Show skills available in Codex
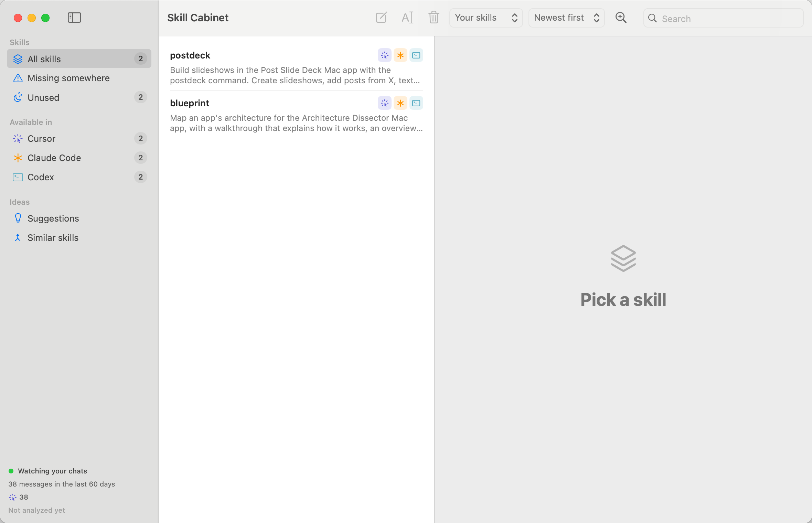 pos(79,177)
